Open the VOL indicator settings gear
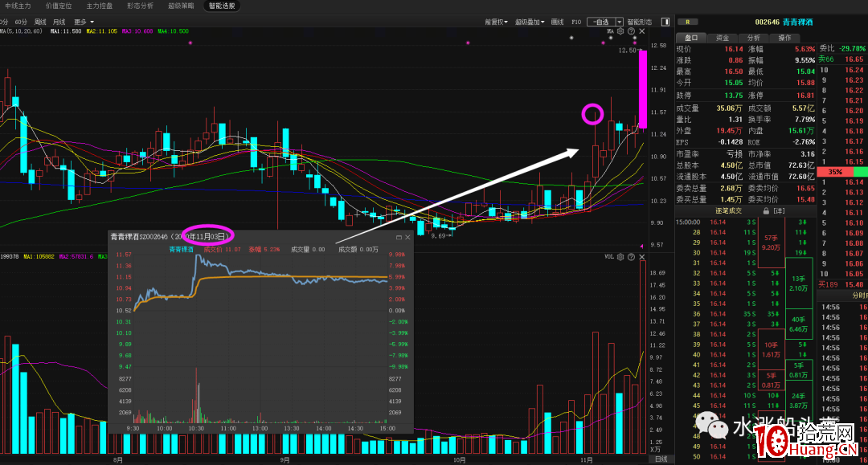The image size is (868, 465). click(x=620, y=257)
